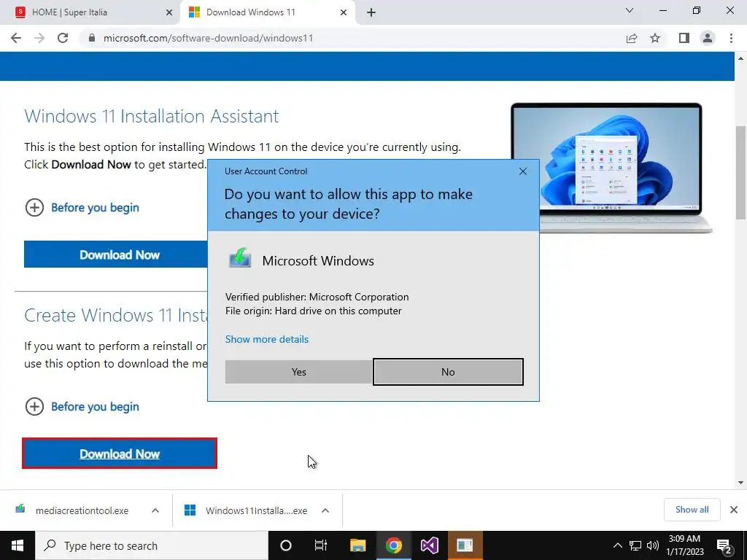The image size is (747, 560).
Task: Close the HOME | Super Italia tab
Action: pos(169,13)
